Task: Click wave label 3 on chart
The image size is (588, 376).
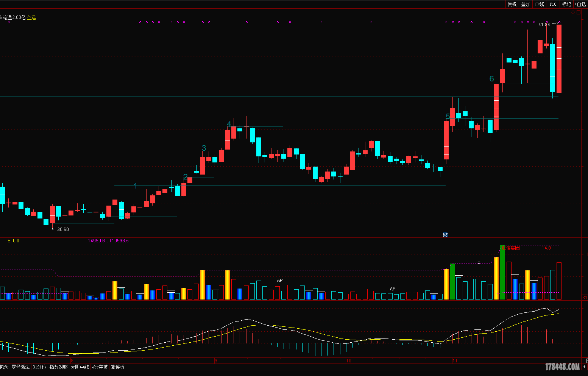Action: pos(204,148)
